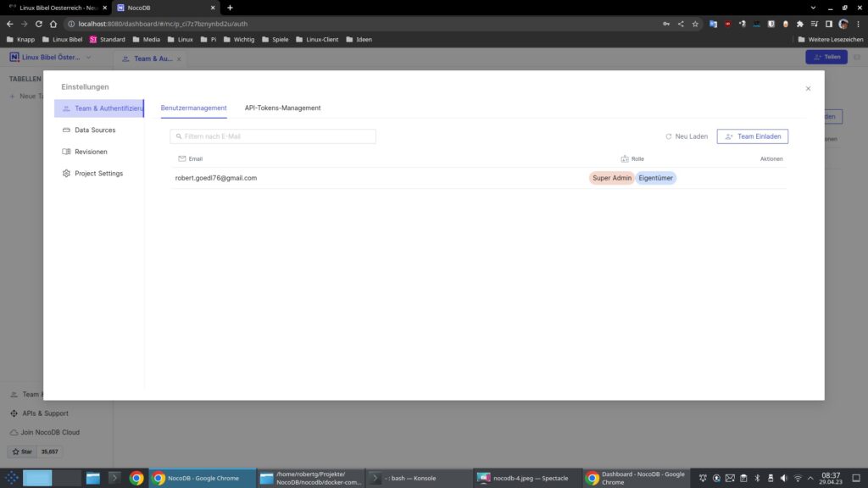Screen dimensions: 868x488
Task: Open APIs & Support in the sidebar
Action: (x=39, y=413)
